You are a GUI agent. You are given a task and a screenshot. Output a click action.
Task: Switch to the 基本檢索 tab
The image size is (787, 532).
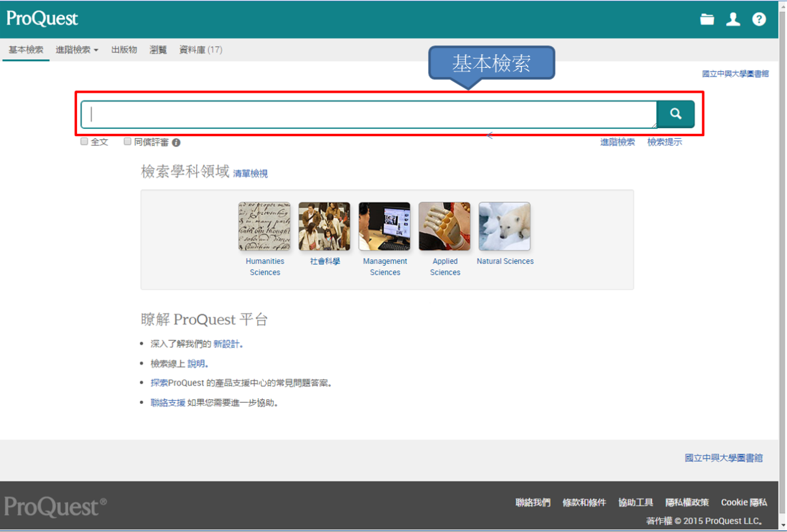(26, 50)
